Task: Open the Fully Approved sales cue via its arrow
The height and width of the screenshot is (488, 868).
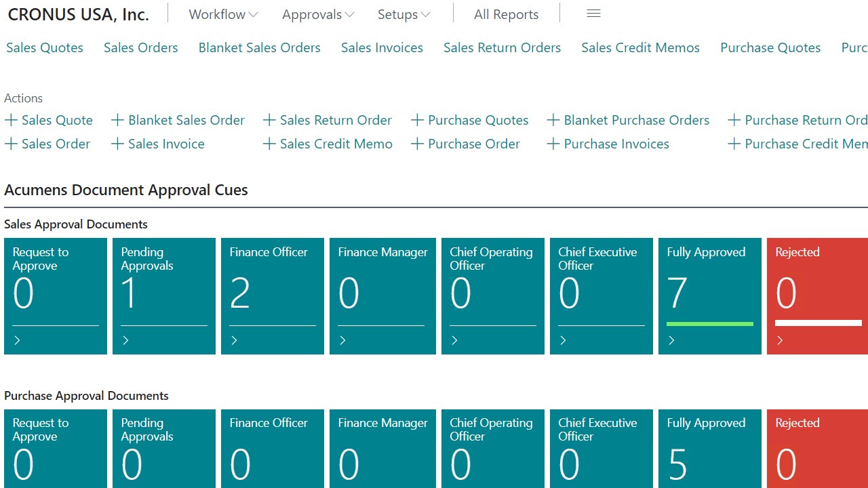Action: coord(671,340)
